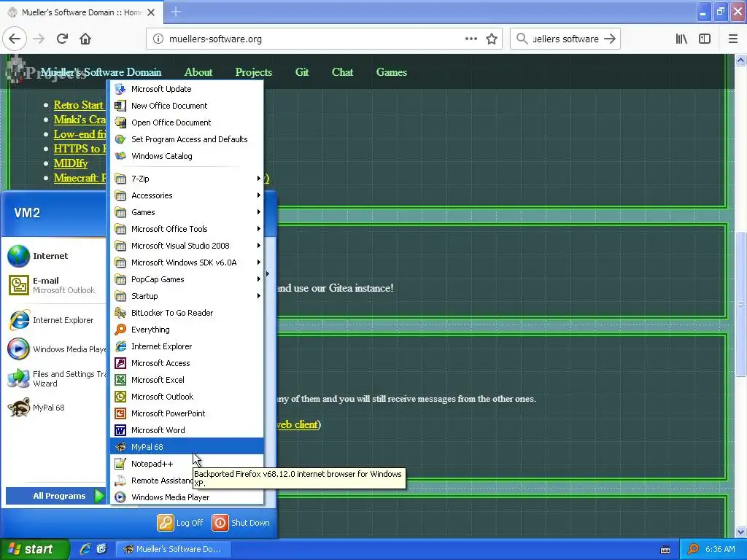This screenshot has height=560, width=747.
Task: Open Internet Explorer from quick launch bar
Action: coord(85,549)
